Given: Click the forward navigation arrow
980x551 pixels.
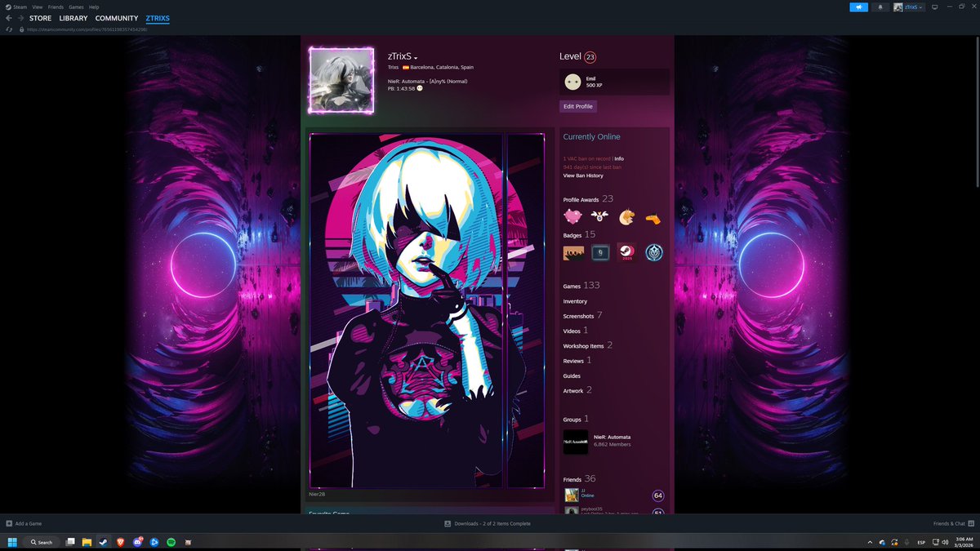Looking at the screenshot, I should click(x=20, y=18).
